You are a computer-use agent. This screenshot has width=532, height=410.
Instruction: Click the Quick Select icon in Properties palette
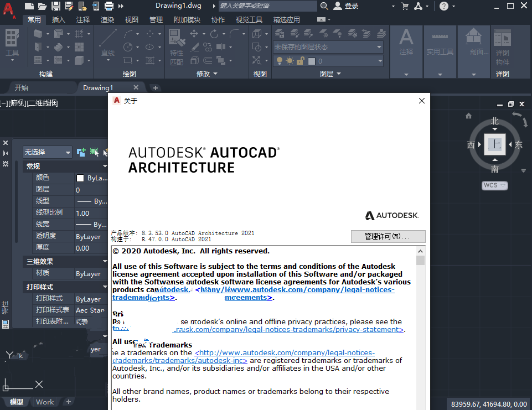click(x=106, y=152)
